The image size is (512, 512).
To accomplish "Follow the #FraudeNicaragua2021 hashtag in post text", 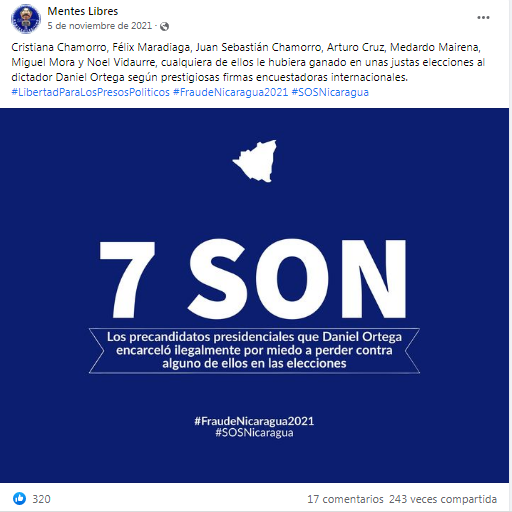I will [x=230, y=92].
